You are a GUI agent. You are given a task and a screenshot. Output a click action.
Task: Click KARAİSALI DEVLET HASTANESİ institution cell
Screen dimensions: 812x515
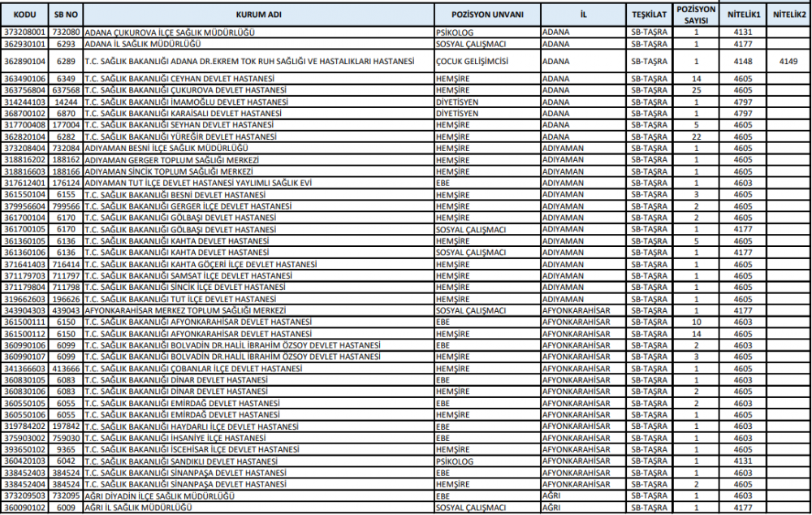pos(258,114)
